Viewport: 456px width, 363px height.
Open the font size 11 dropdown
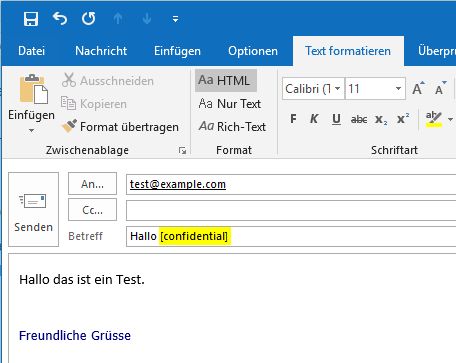tap(398, 89)
